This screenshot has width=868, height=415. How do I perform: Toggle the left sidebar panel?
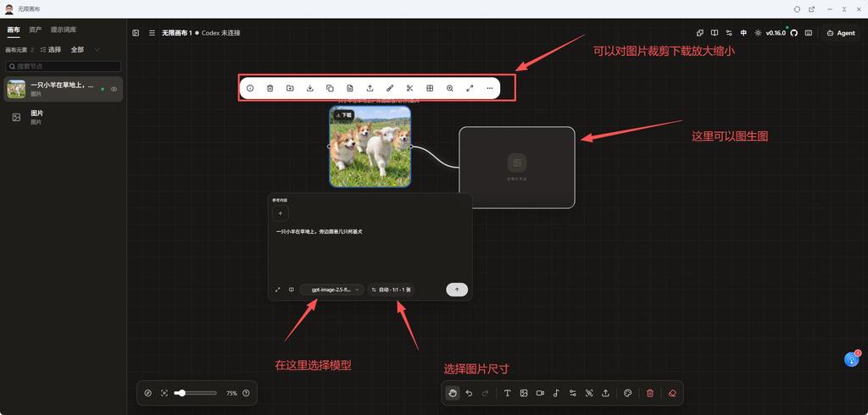click(136, 33)
